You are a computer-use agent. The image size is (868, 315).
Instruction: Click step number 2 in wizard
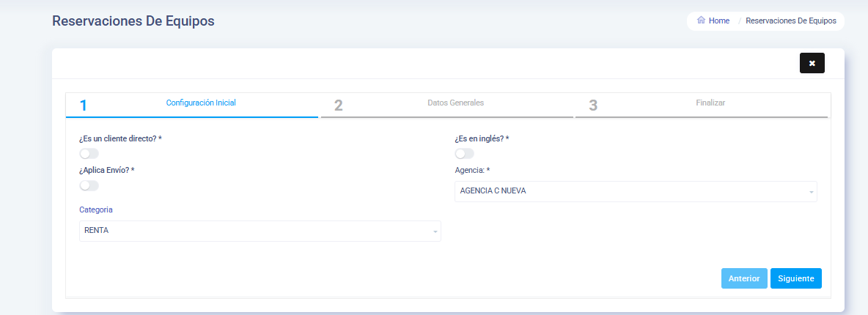point(338,105)
